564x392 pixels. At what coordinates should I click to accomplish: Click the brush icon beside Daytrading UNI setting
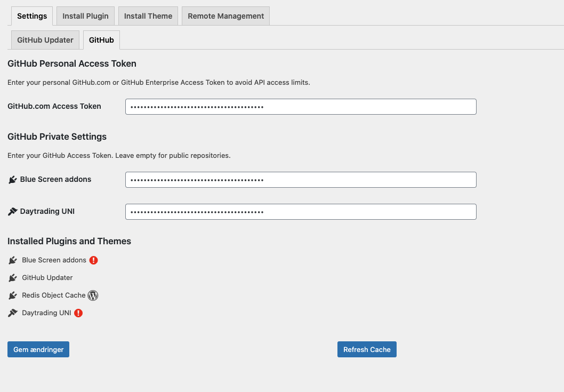13,211
